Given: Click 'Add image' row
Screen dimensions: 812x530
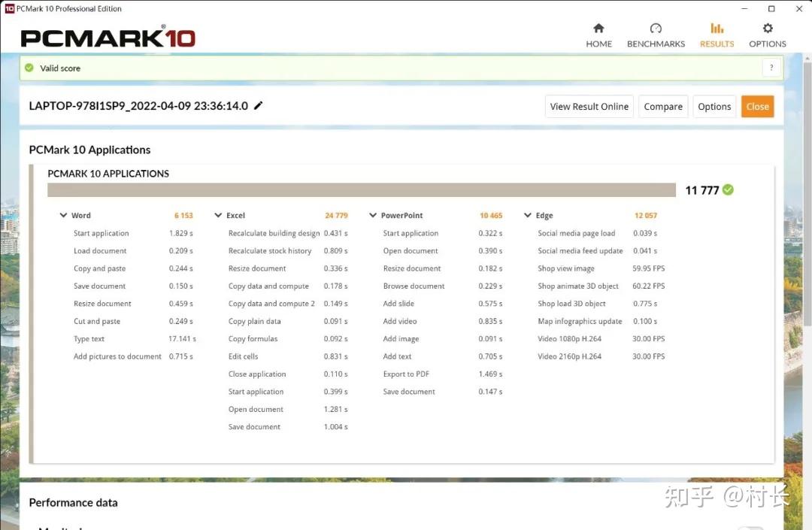Looking at the screenshot, I should [x=443, y=338].
